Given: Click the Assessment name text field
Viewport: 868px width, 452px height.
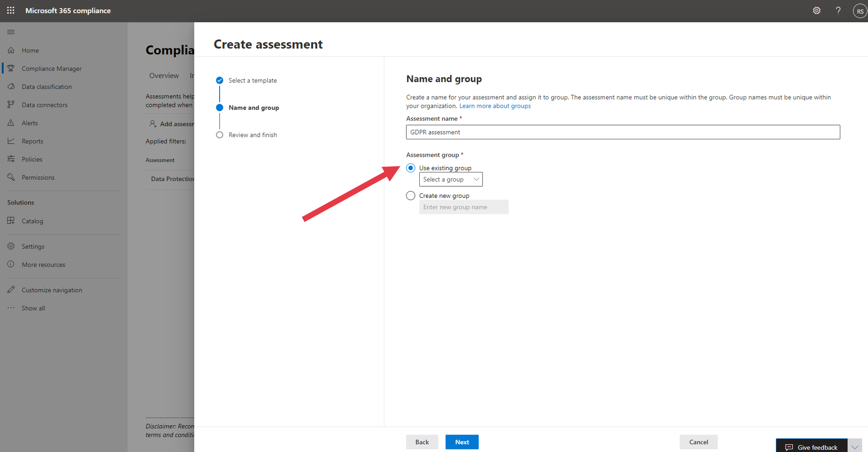Looking at the screenshot, I should click(623, 132).
